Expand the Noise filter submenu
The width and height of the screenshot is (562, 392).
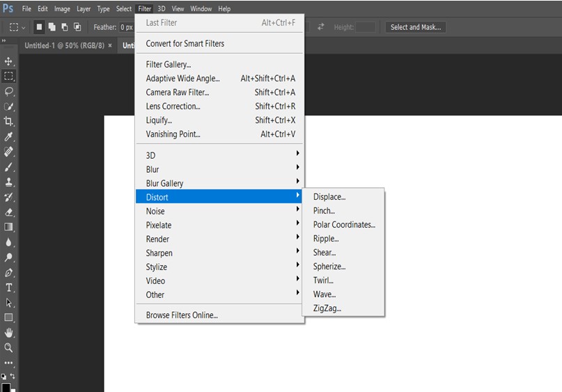[x=219, y=211]
